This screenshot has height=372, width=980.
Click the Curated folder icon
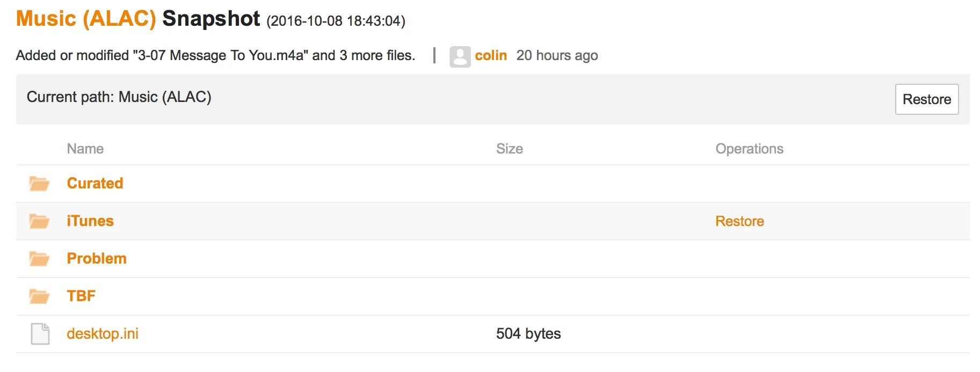39,184
